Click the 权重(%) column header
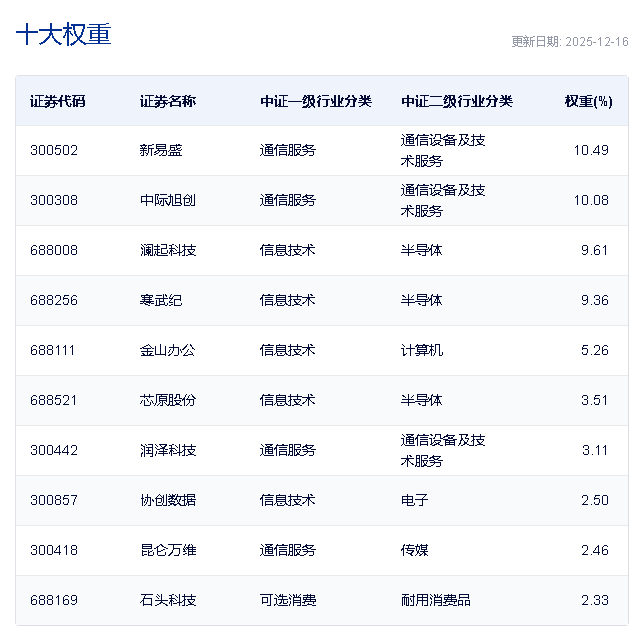 click(x=589, y=101)
